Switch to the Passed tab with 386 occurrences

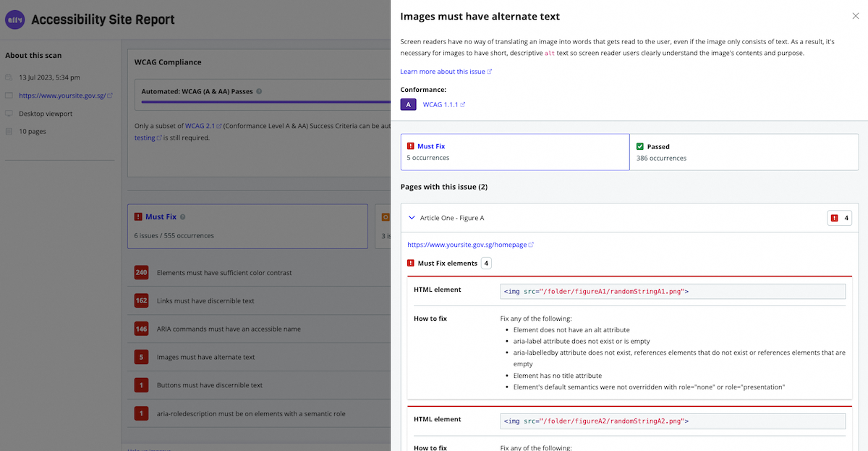(744, 152)
